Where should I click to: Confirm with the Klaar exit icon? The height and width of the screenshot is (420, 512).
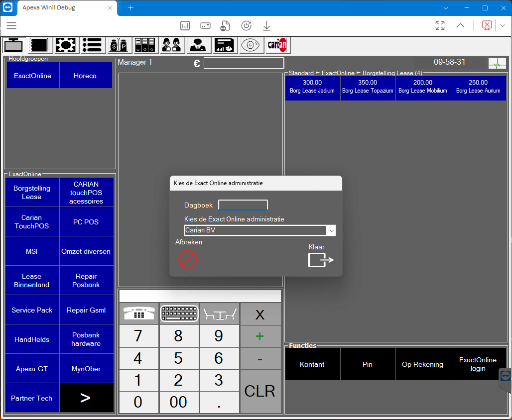pos(321,260)
